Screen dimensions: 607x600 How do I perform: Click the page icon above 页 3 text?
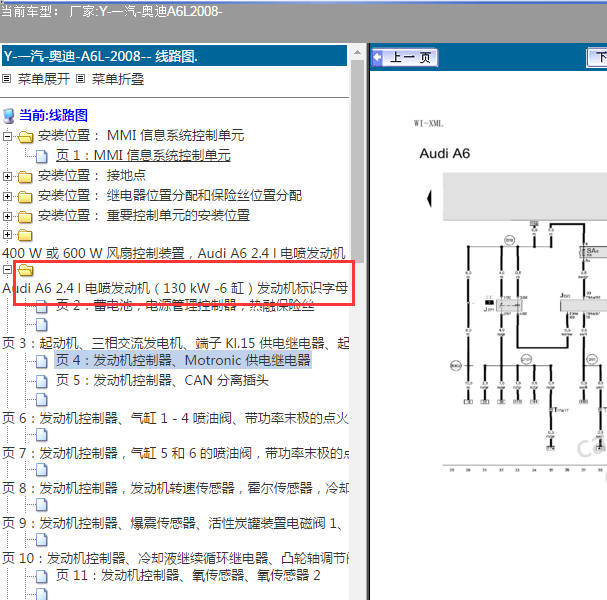coord(42,325)
